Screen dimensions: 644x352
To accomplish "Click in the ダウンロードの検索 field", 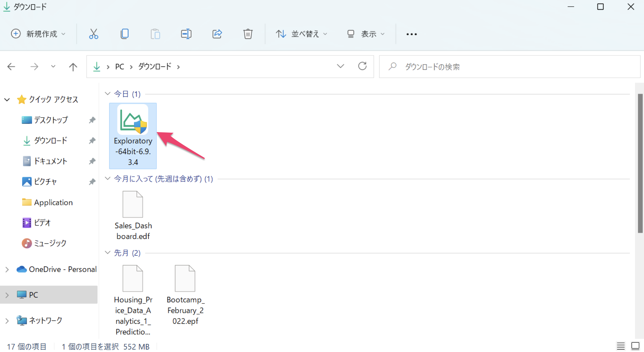I will point(509,67).
